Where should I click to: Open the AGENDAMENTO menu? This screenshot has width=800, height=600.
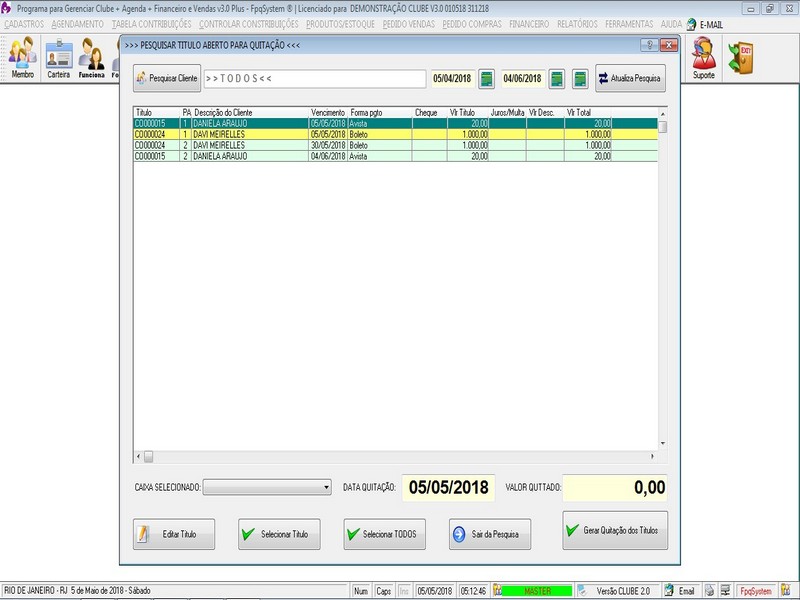78,24
